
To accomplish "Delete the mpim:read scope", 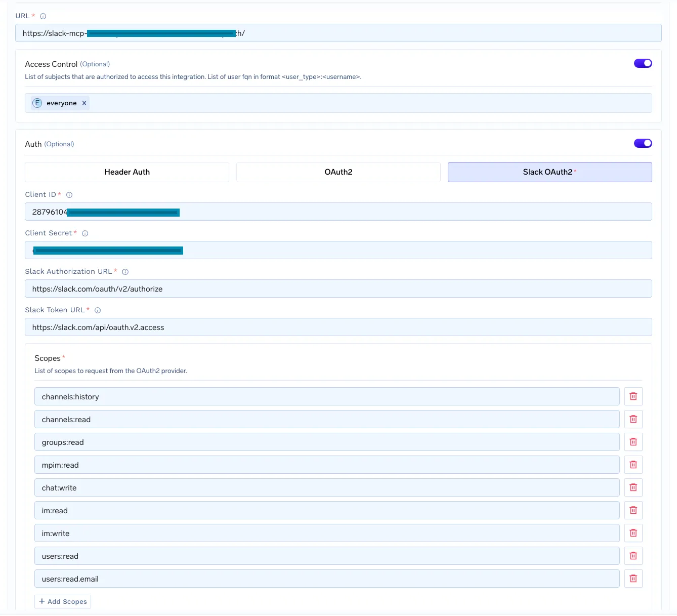I will pos(633,465).
